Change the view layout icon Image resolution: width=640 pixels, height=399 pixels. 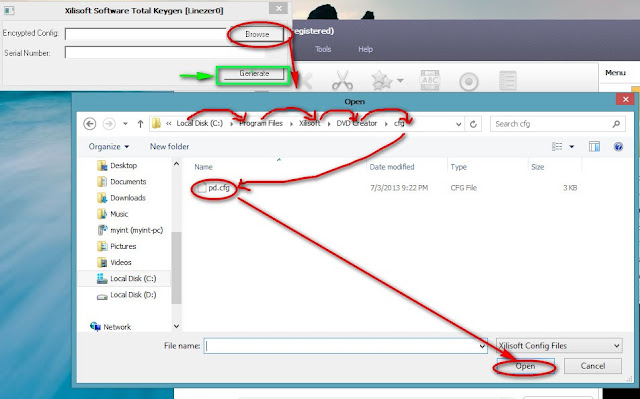click(557, 146)
